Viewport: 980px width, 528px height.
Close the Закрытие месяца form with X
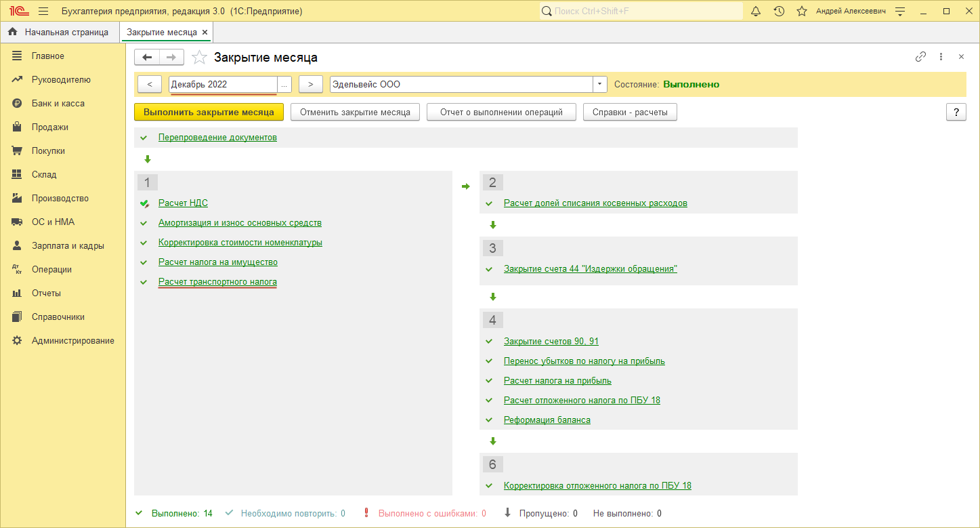click(961, 57)
